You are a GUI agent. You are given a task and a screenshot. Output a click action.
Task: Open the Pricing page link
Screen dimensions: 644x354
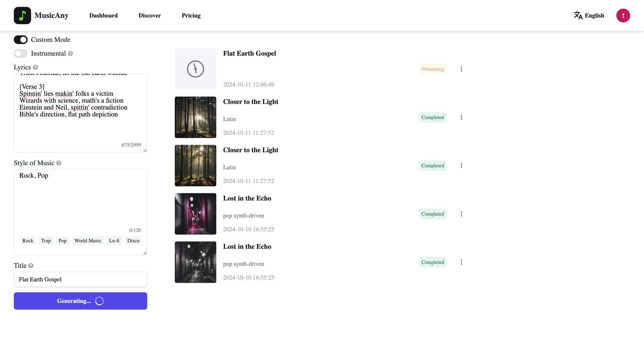[x=191, y=15]
